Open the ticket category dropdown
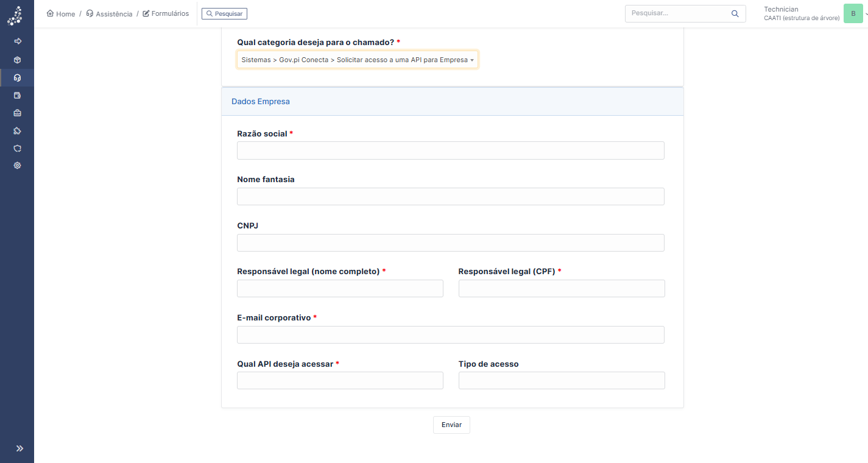 pos(358,60)
